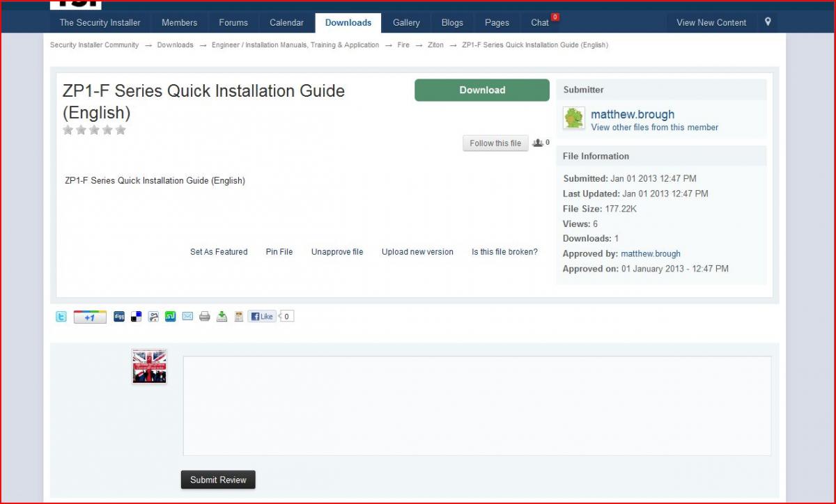Click the 'Views: 6' line
The image size is (836, 504).
[x=580, y=224]
